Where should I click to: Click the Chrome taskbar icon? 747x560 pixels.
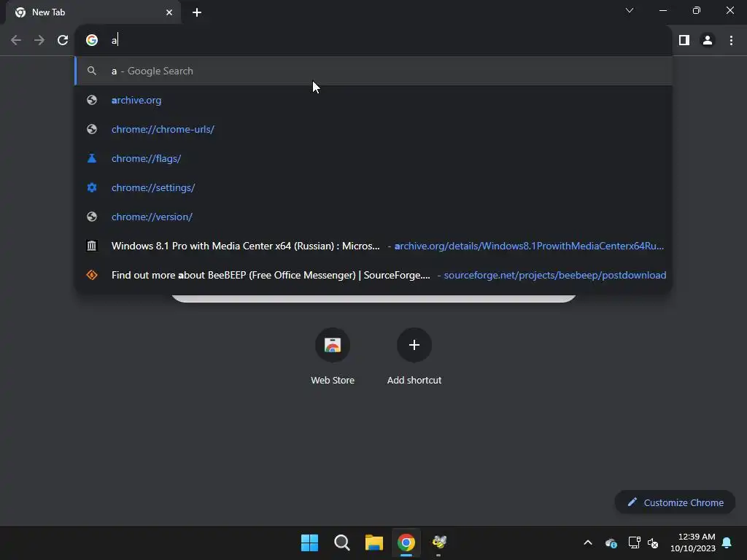[x=406, y=542]
